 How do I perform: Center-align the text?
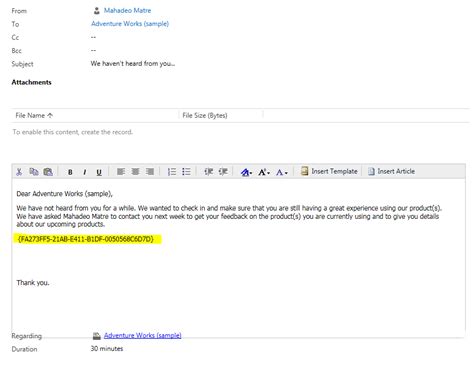coord(135,172)
